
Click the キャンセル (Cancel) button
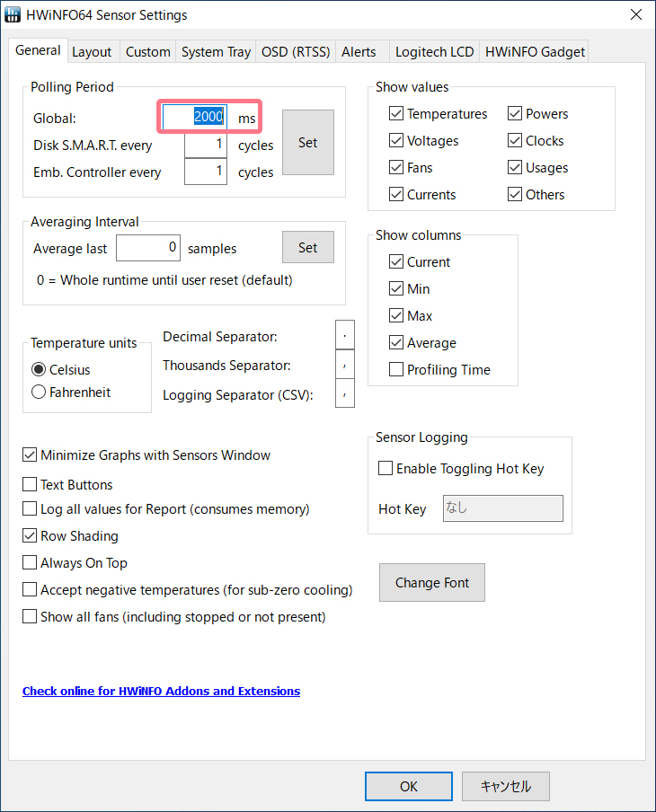[506, 786]
